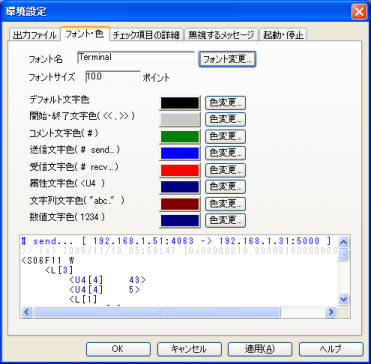Confirm settings with OK button
The height and width of the screenshot is (364, 371).
(x=117, y=349)
